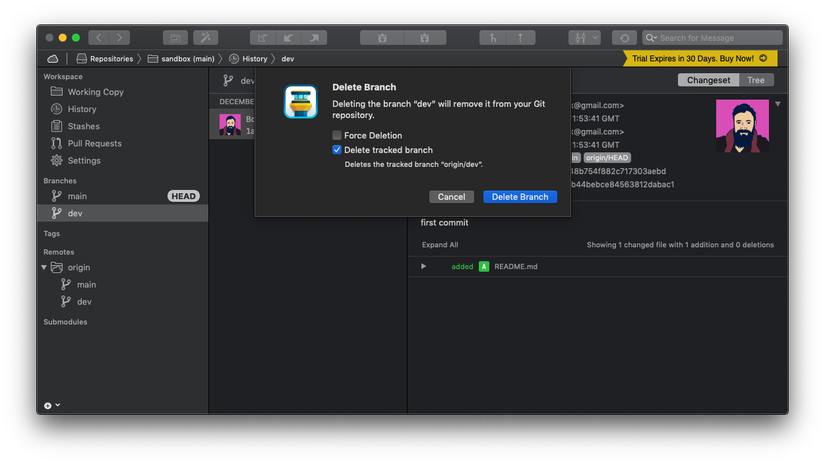Switch to the Tree tab

pos(755,80)
